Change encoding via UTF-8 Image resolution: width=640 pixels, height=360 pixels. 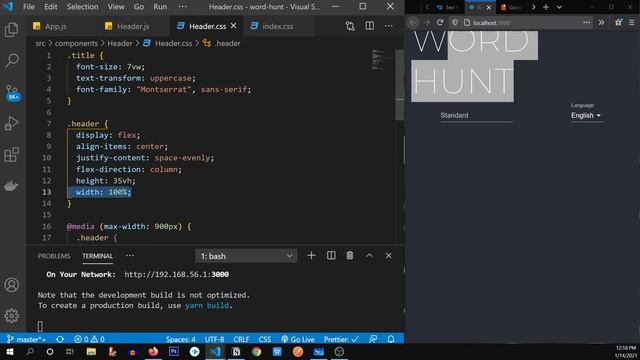[214, 339]
